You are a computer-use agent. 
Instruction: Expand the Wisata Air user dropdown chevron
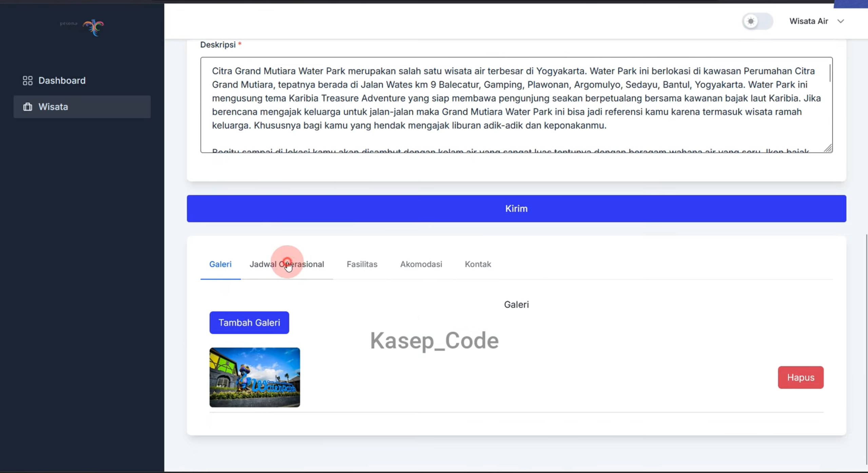(x=841, y=21)
